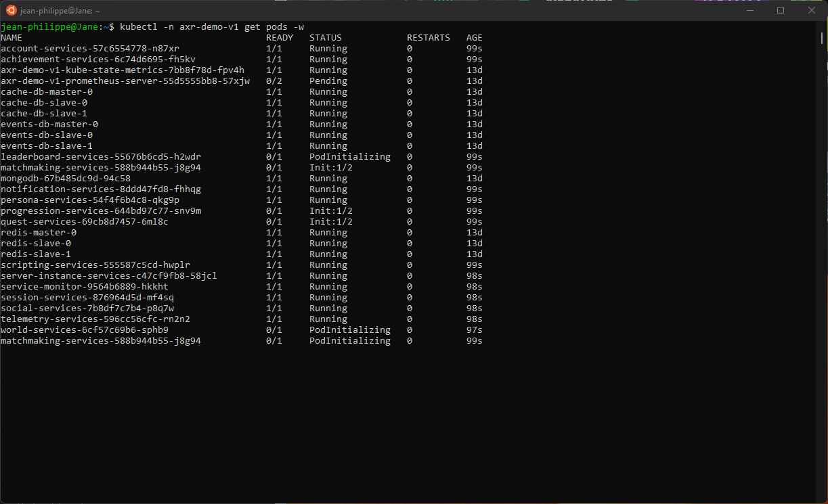Click Init:1/2 status of first matchmaking-services row
Image resolution: width=828 pixels, height=504 pixels.
click(x=331, y=168)
